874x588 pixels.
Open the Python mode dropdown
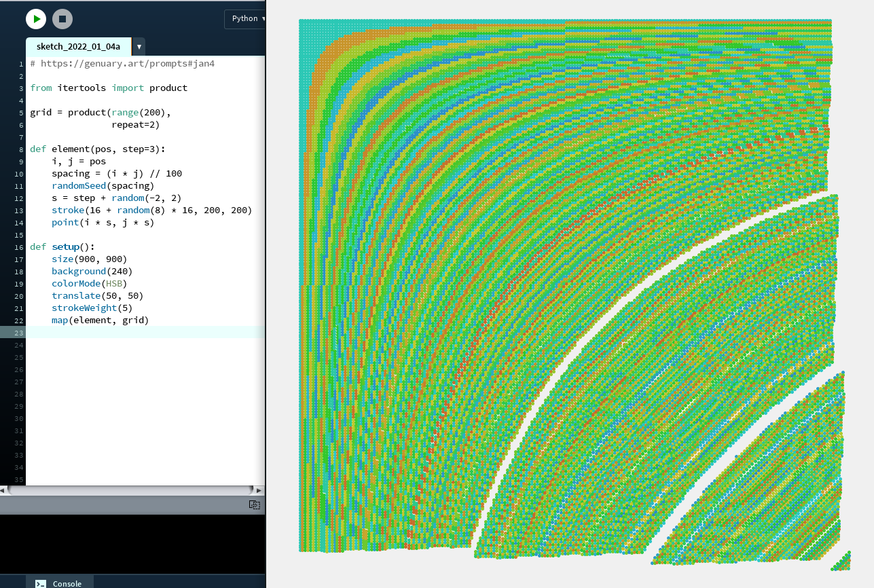244,19
